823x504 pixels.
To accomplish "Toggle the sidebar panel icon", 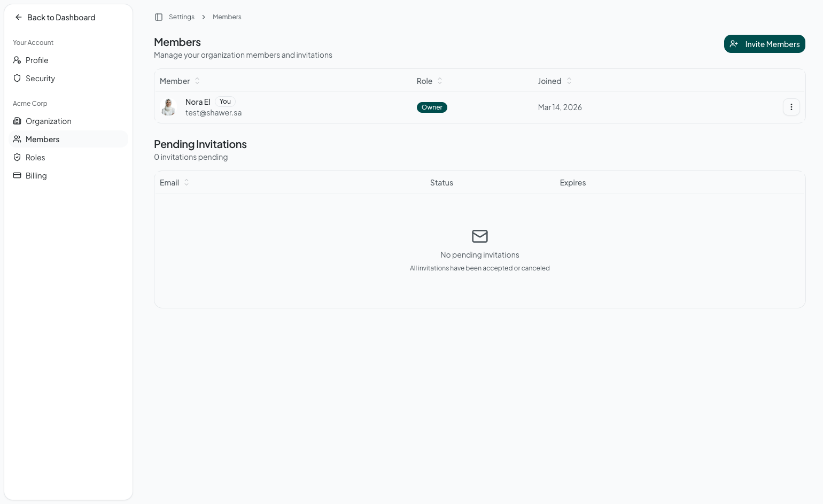I will (159, 17).
